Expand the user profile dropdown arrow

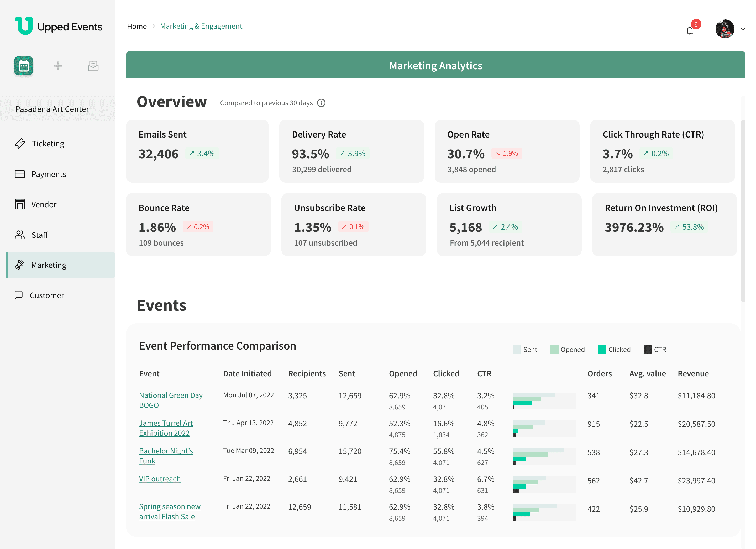pyautogui.click(x=743, y=29)
